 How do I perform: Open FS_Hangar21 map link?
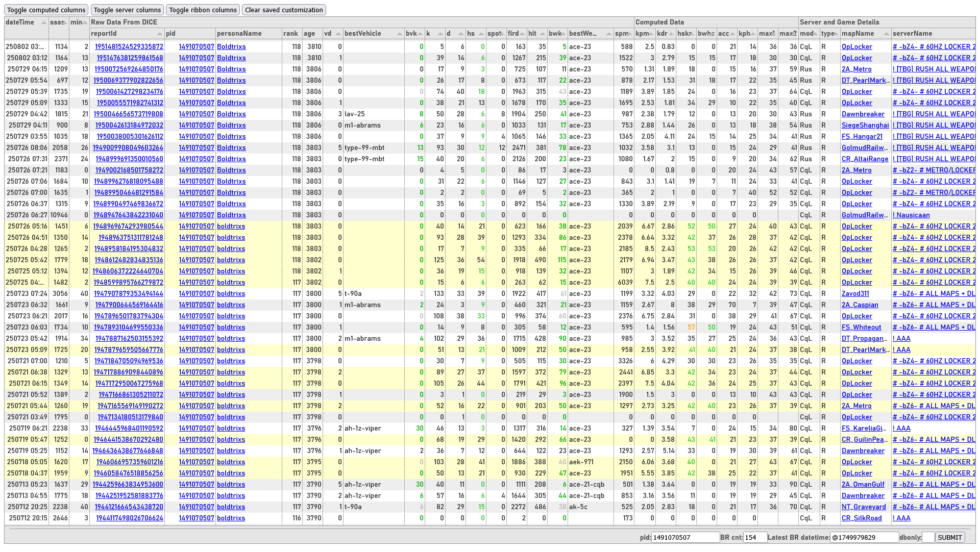862,137
